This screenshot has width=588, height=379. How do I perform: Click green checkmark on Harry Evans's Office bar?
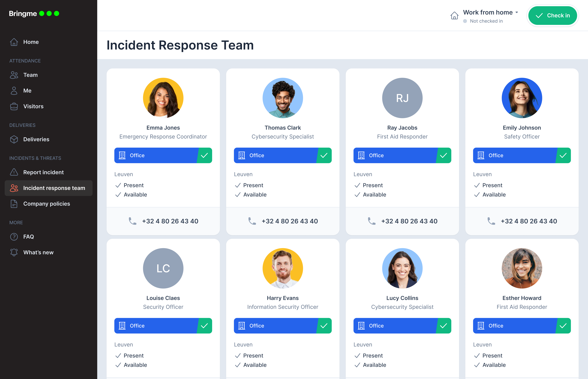point(324,326)
